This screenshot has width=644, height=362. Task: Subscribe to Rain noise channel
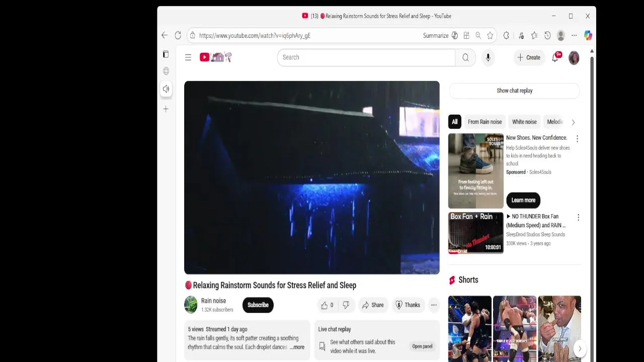tap(258, 305)
